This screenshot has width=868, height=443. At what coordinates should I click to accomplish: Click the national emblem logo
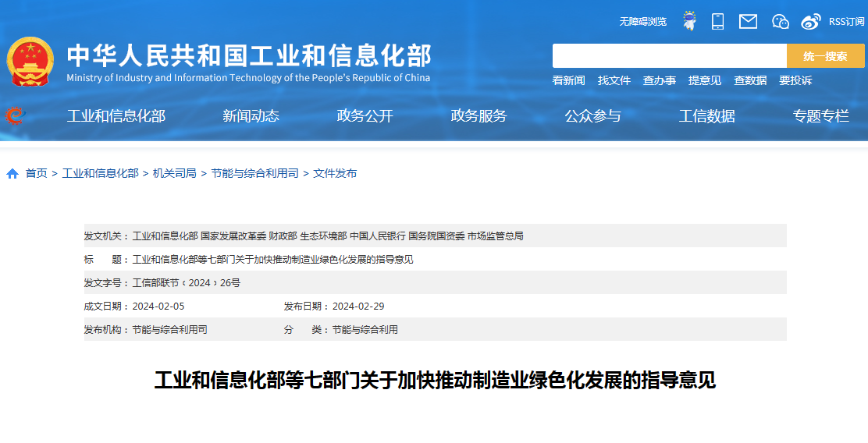(30, 62)
